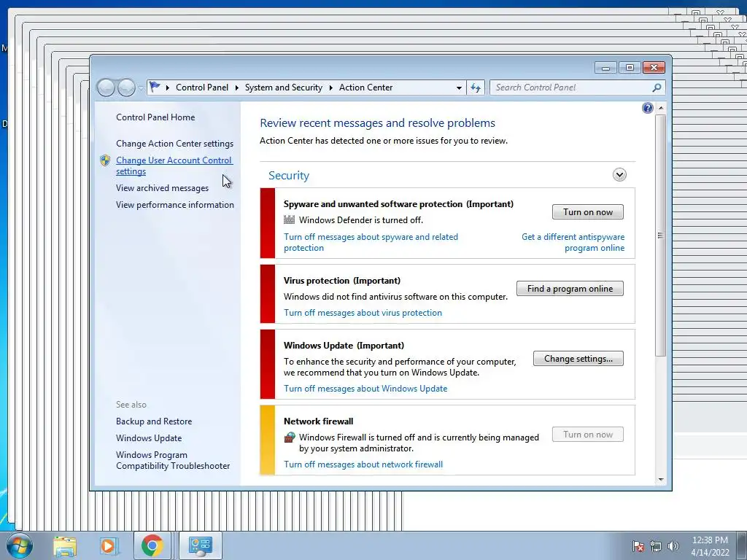Image resolution: width=747 pixels, height=560 pixels.
Task: Click 'Review recent messages and resolve problems' heading
Action: tap(377, 122)
